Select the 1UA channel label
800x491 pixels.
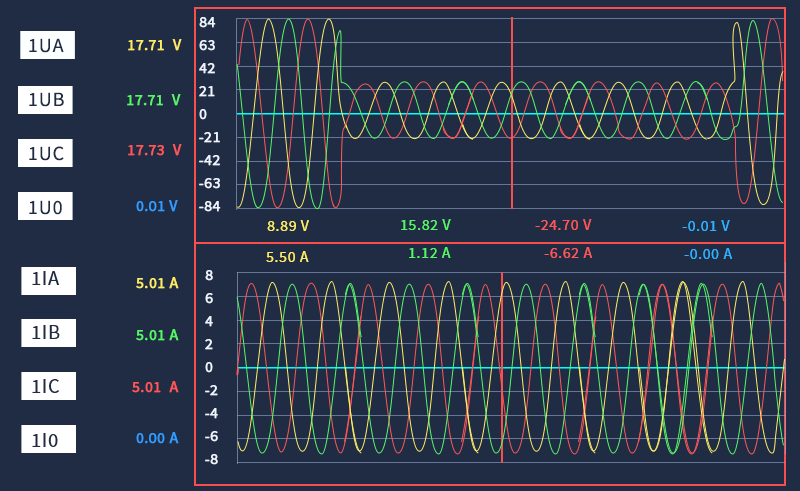(x=47, y=45)
